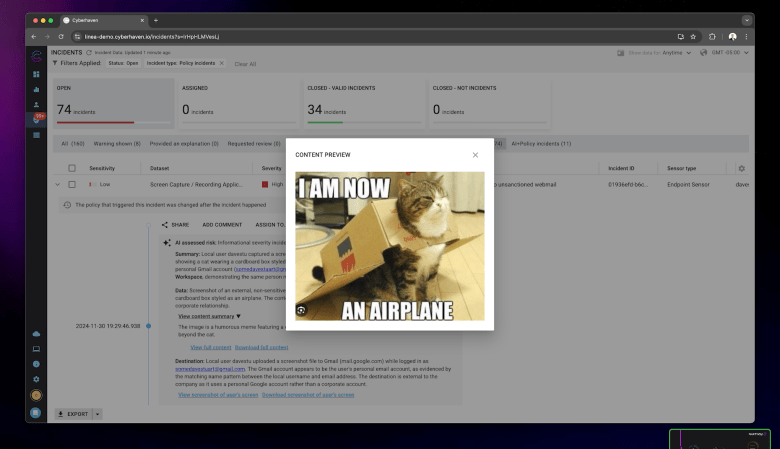Open View full content link
The height and width of the screenshot is (449, 780).
pos(211,348)
